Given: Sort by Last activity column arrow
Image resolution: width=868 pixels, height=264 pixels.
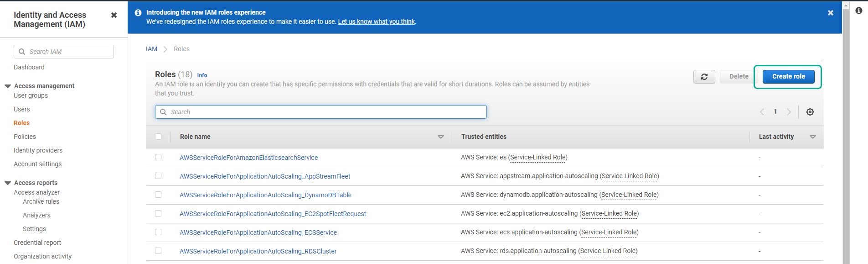Looking at the screenshot, I should click(x=812, y=137).
